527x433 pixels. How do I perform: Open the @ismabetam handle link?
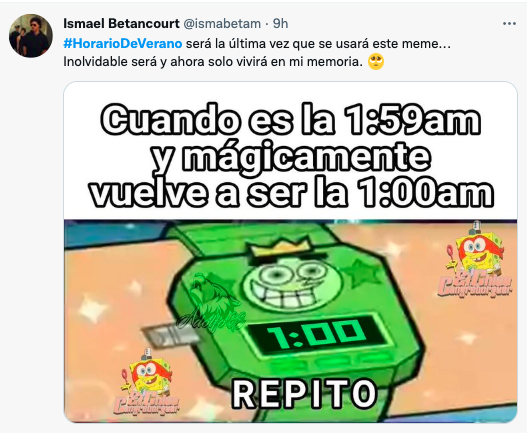pyautogui.click(x=222, y=24)
